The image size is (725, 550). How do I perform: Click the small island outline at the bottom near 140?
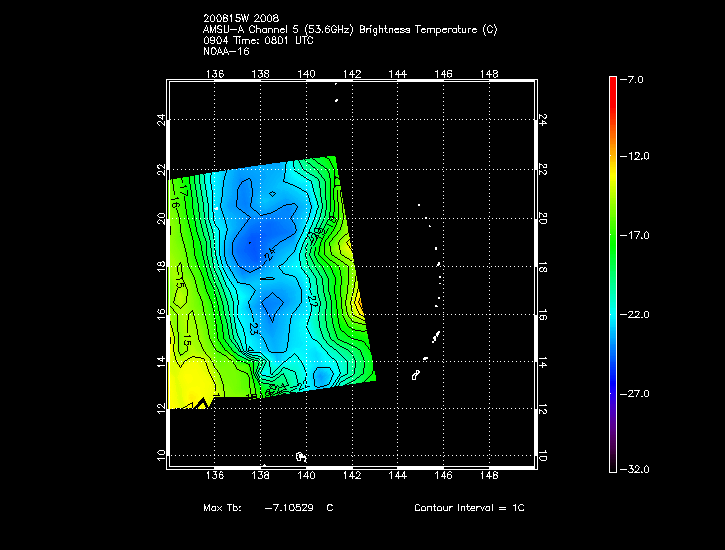point(300,456)
